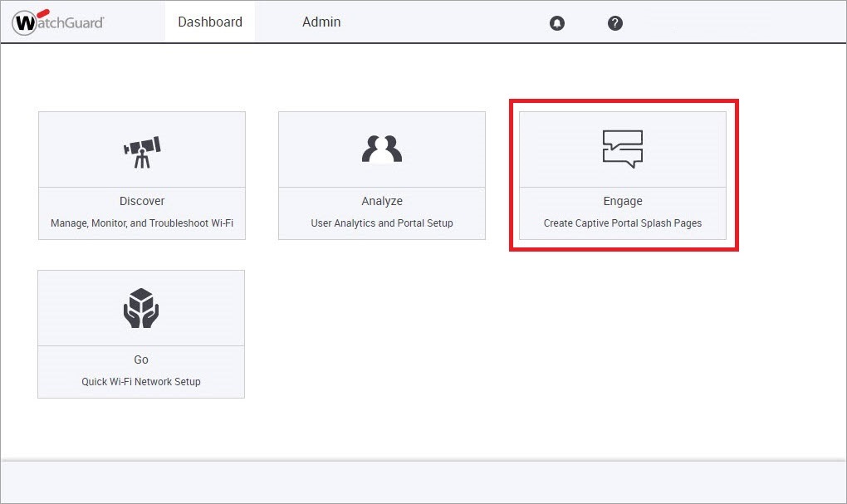Switch to the Admin tab

pos(321,22)
